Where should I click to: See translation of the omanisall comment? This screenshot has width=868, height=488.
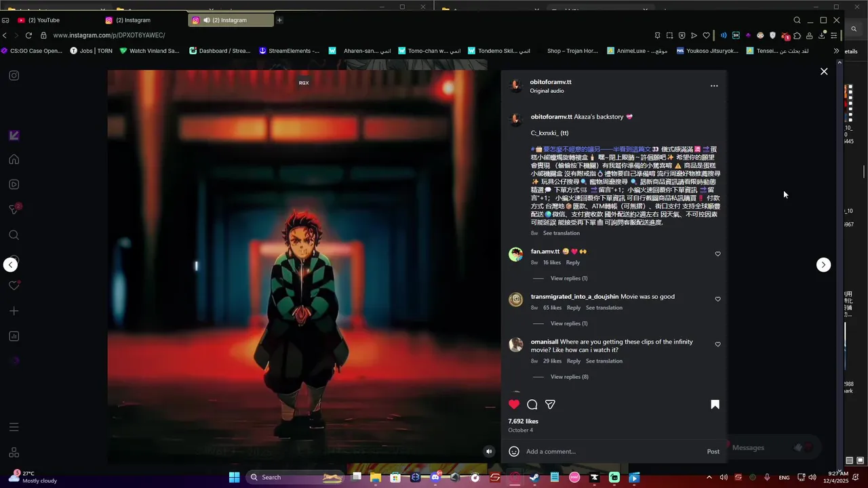[604, 361]
